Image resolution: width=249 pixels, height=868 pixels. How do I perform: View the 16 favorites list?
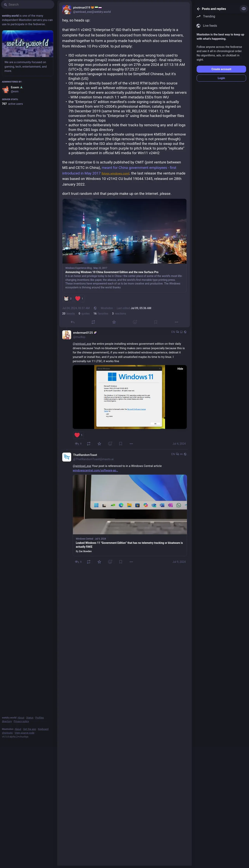point(101,314)
